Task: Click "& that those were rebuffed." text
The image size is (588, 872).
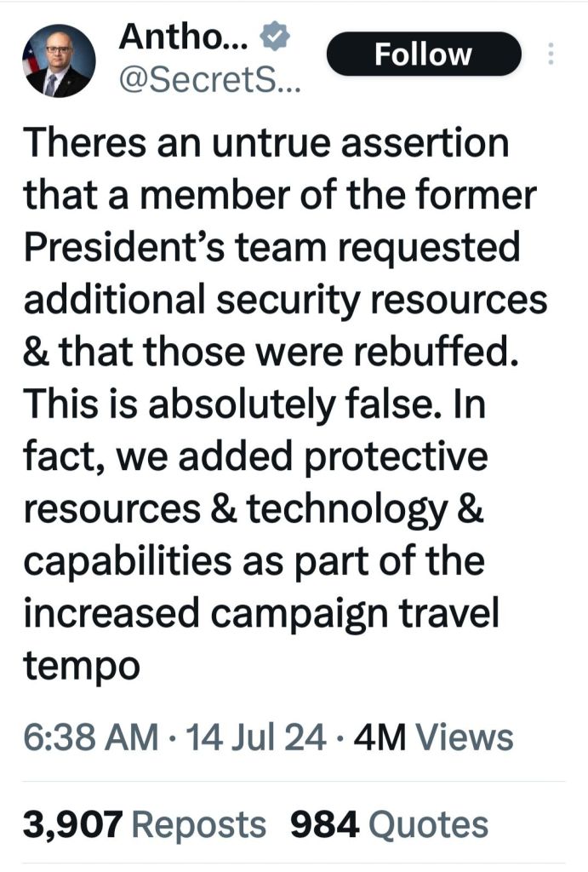Action: click(x=271, y=352)
